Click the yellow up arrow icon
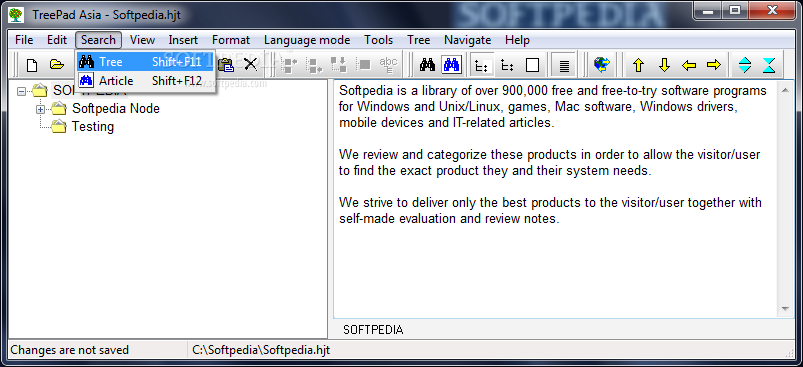803x367 pixels. [638, 65]
